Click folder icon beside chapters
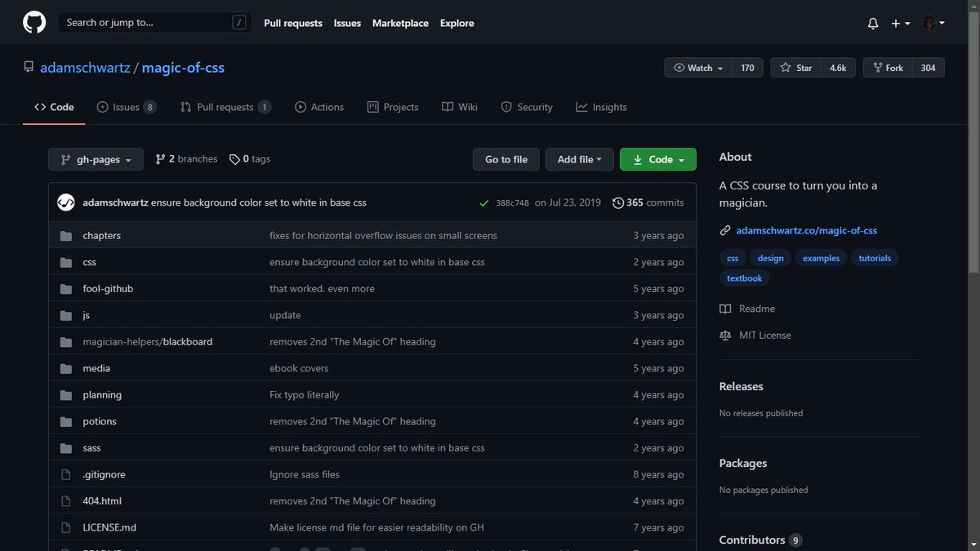Image resolution: width=980 pixels, height=551 pixels. tap(66, 236)
